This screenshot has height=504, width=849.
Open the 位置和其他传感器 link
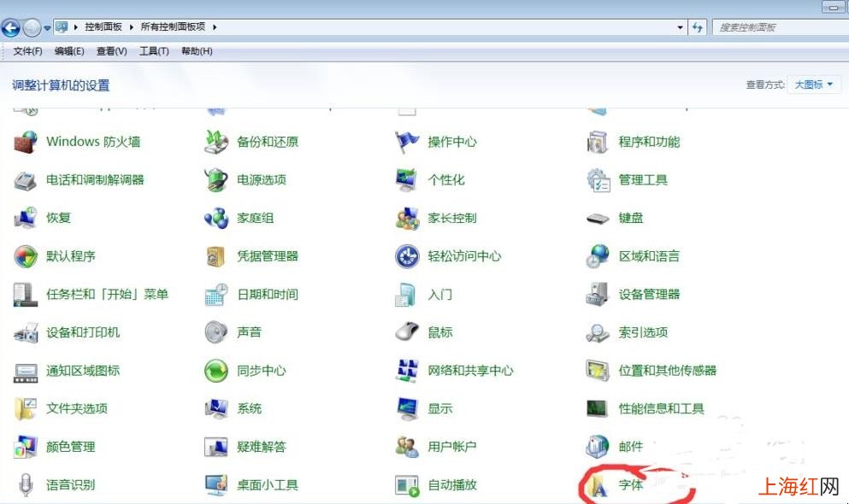[668, 371]
